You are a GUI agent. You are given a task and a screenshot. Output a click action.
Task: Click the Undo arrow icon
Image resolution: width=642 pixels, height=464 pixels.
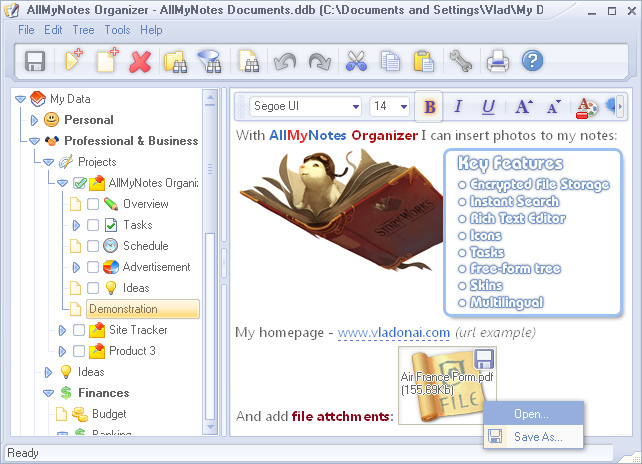tap(285, 62)
